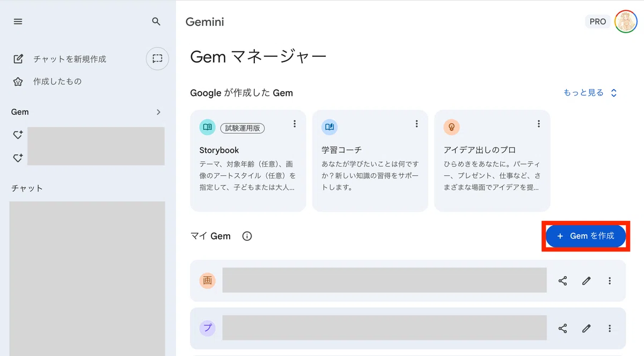Click the プ Gem avatar icon
Viewport: 644px width, 356px height.
click(x=207, y=328)
